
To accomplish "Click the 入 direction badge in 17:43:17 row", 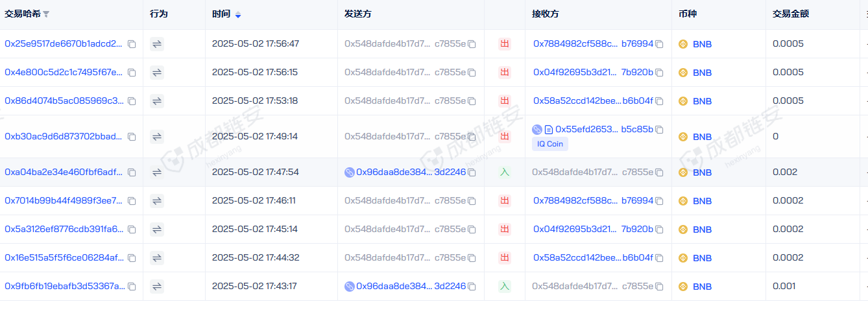I will pyautogui.click(x=505, y=287).
